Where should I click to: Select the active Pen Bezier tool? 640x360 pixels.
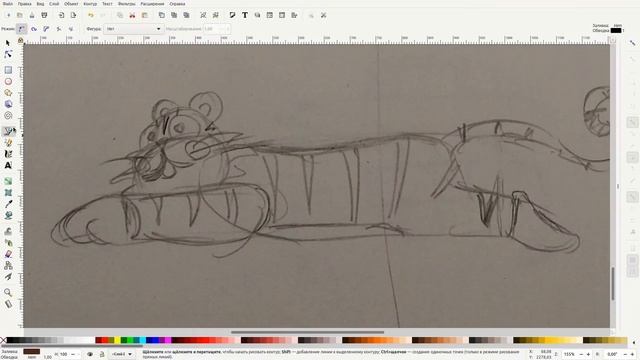9,131
